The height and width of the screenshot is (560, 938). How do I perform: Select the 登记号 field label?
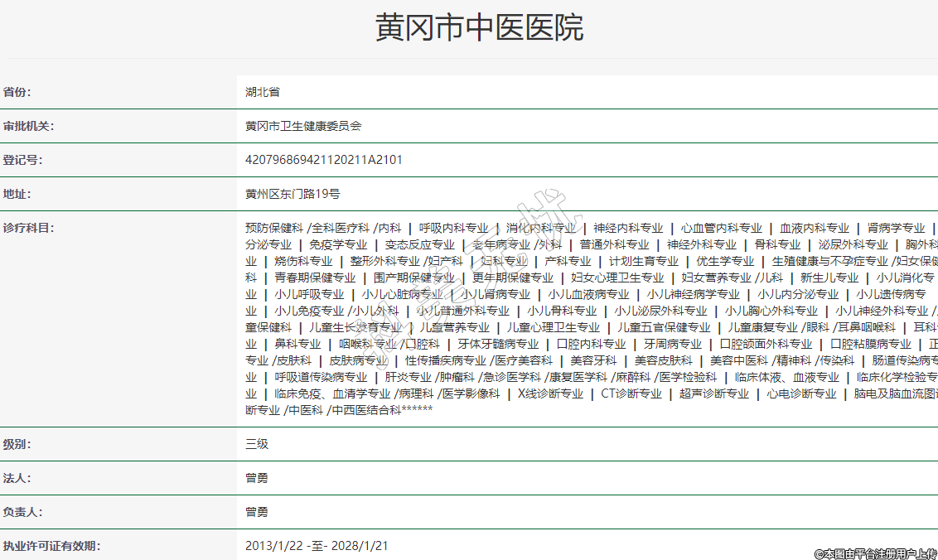22,160
